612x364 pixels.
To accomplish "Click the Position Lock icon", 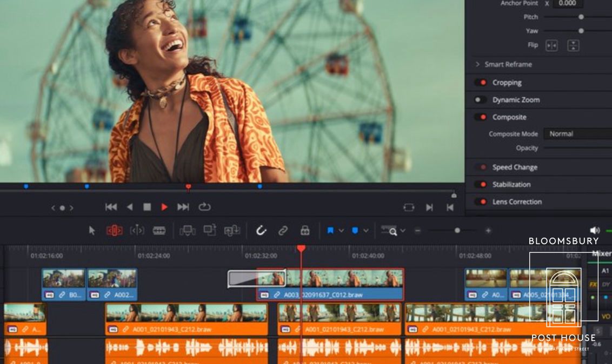I will 305,230.
